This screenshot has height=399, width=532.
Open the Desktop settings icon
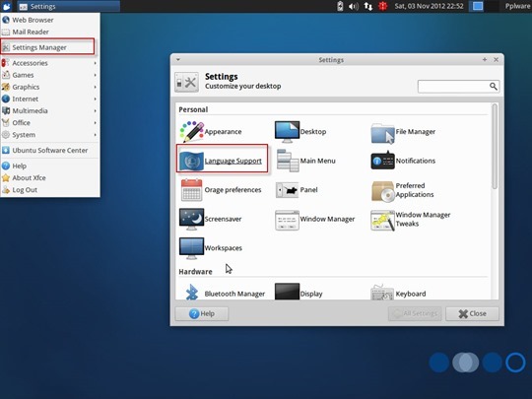click(287, 132)
